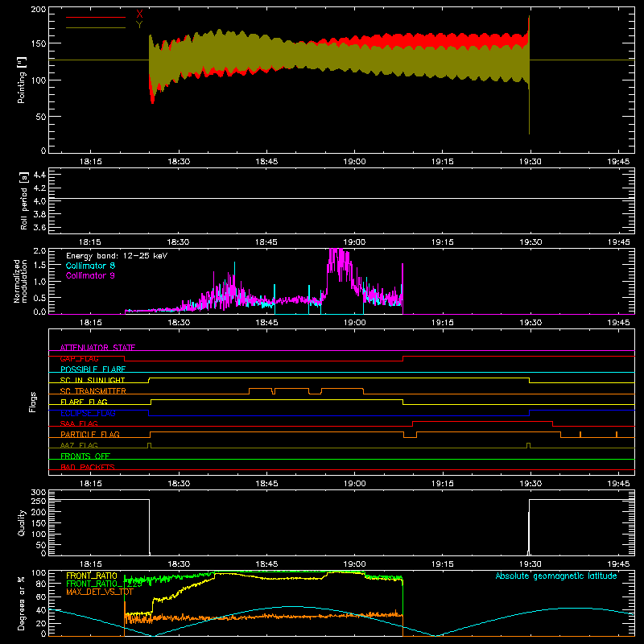Click the SC_TRANSMITTER flag label

coord(93,391)
